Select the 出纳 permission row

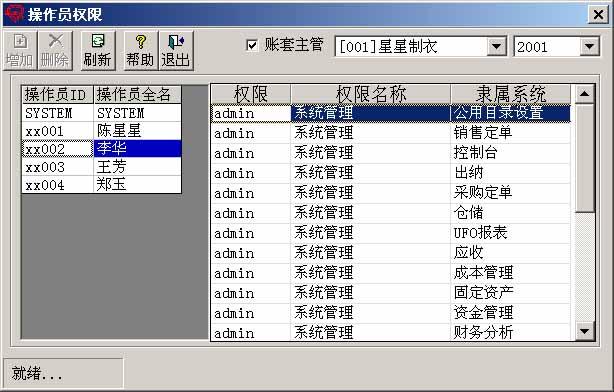pos(391,173)
